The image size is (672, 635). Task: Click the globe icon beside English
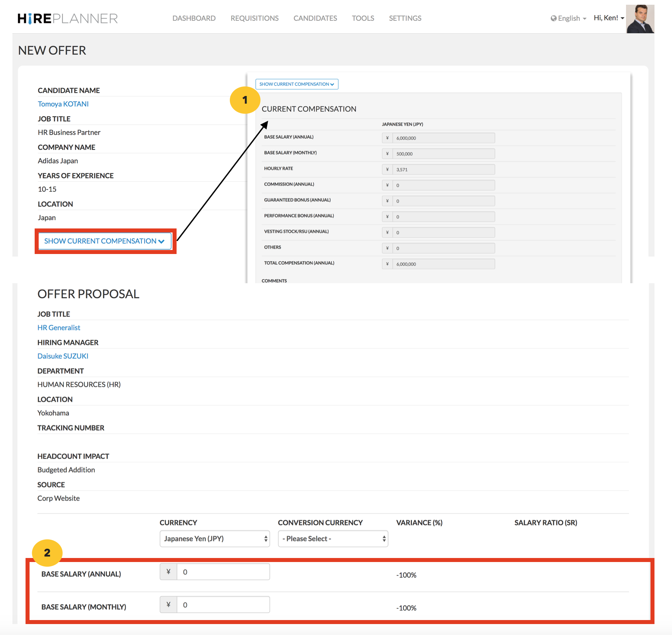[553, 18]
